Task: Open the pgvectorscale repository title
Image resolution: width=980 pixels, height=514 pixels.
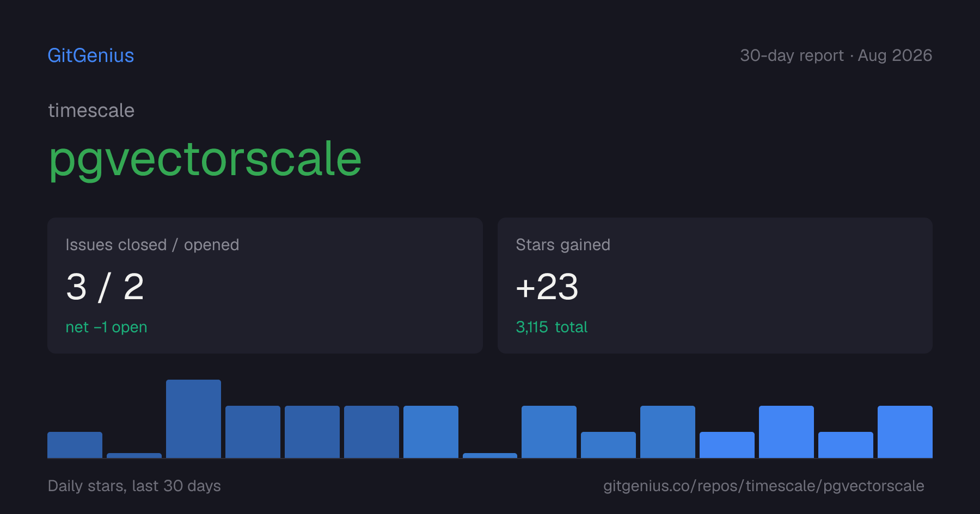Action: [x=205, y=160]
